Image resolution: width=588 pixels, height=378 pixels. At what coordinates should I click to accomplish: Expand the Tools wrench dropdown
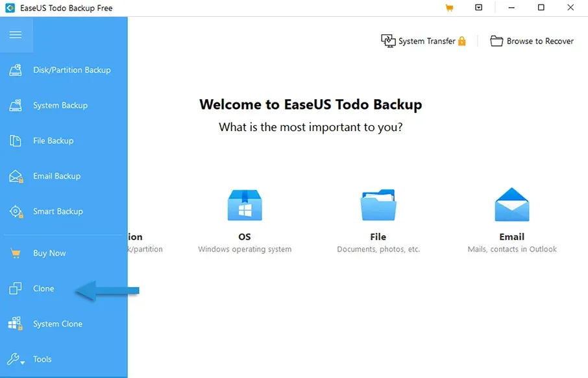pos(16,359)
